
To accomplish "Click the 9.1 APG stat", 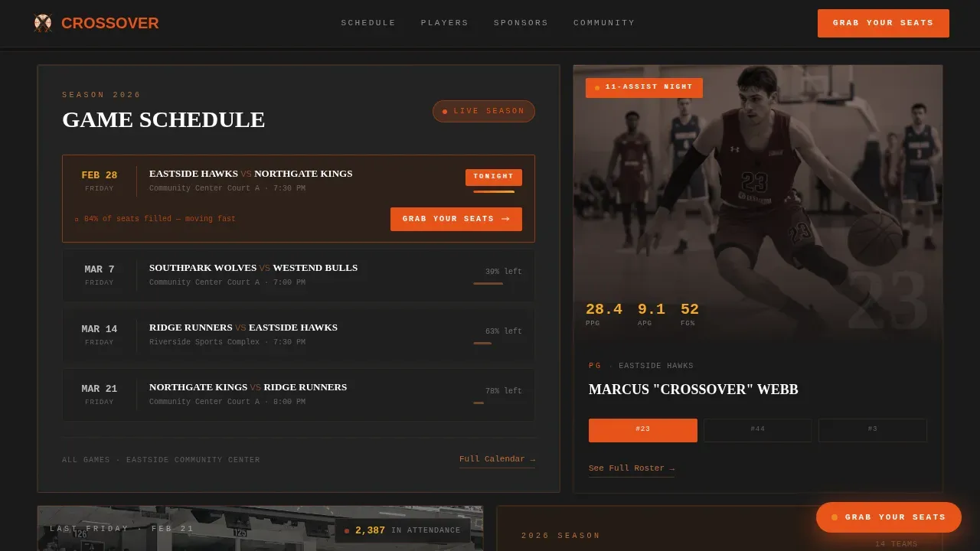I will click(x=652, y=314).
